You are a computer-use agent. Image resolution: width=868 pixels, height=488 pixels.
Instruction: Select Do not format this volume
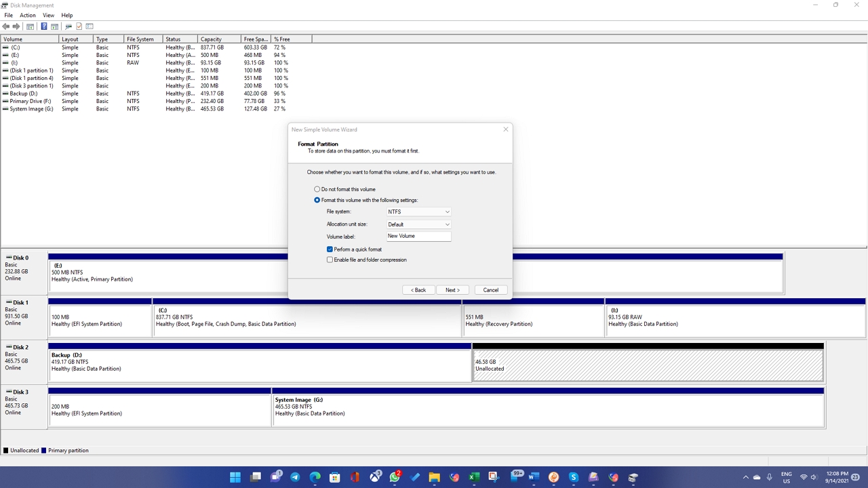317,189
